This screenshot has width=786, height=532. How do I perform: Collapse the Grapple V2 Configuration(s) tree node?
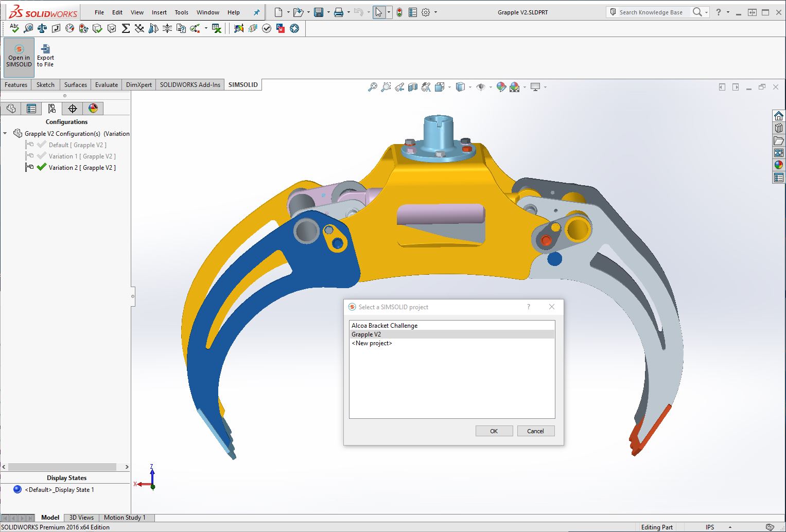tap(5, 134)
